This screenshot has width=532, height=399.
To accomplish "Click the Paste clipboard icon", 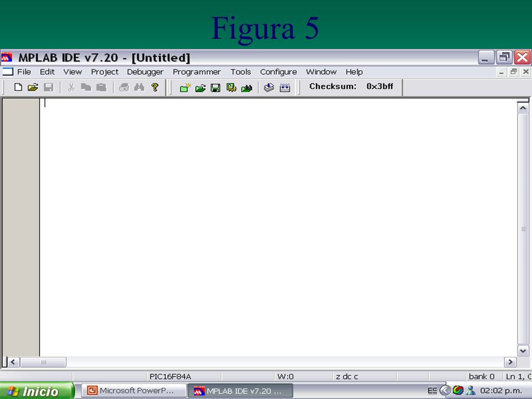I will pos(101,88).
